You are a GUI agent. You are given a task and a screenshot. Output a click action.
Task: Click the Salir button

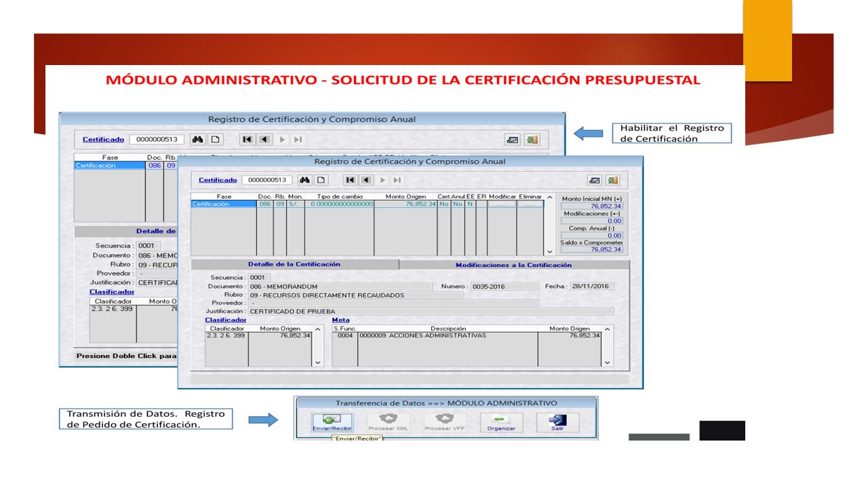click(557, 422)
